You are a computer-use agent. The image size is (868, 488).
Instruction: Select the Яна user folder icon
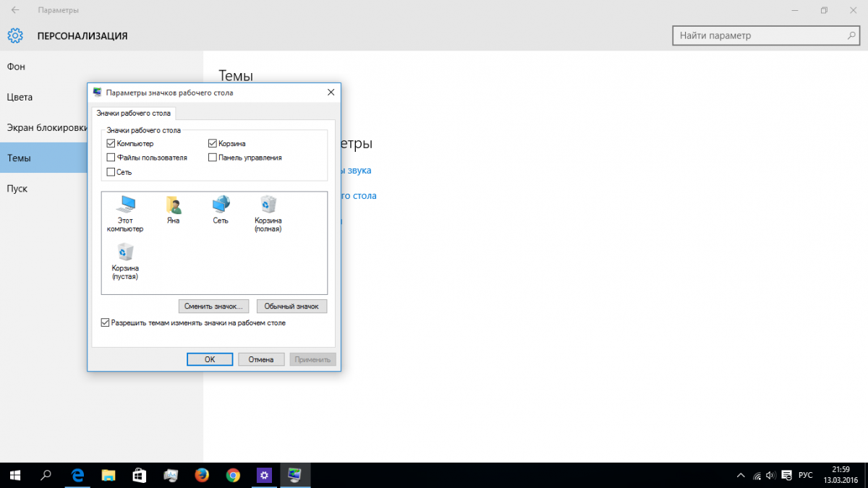173,210
